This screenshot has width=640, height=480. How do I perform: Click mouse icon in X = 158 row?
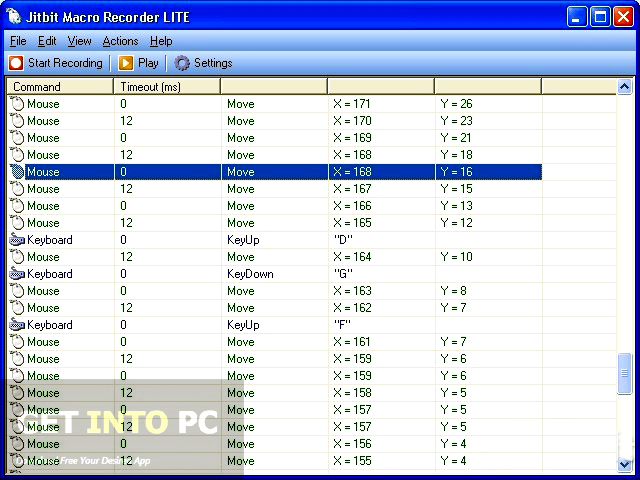[x=17, y=393]
